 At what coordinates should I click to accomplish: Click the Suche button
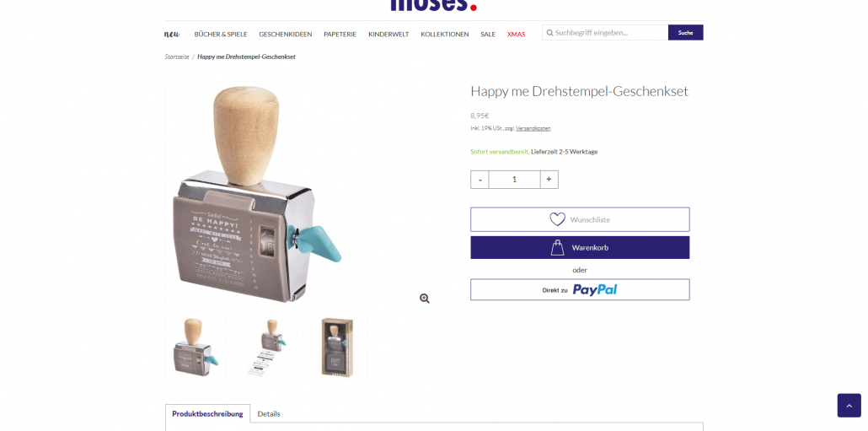pyautogui.click(x=685, y=33)
